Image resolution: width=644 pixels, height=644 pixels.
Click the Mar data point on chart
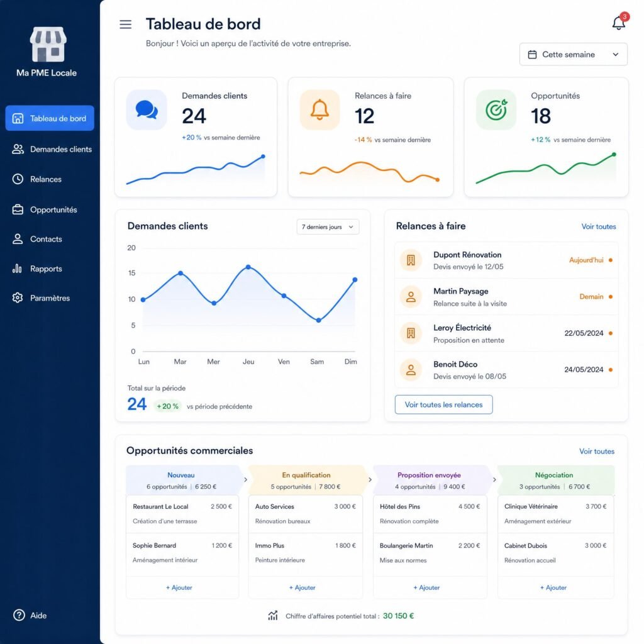click(180, 273)
